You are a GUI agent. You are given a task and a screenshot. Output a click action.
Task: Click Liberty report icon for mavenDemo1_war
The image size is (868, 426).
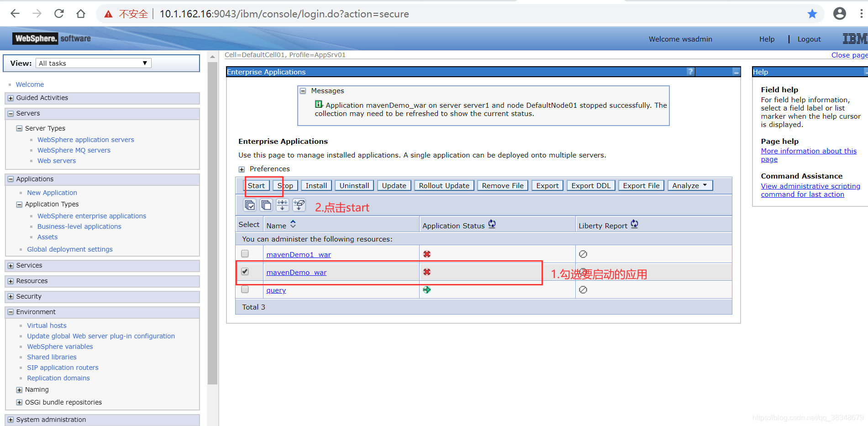583,254
